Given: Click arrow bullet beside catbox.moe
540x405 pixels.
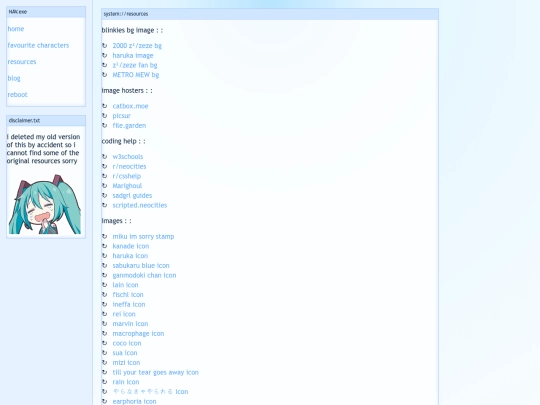Looking at the screenshot, I should (105, 106).
